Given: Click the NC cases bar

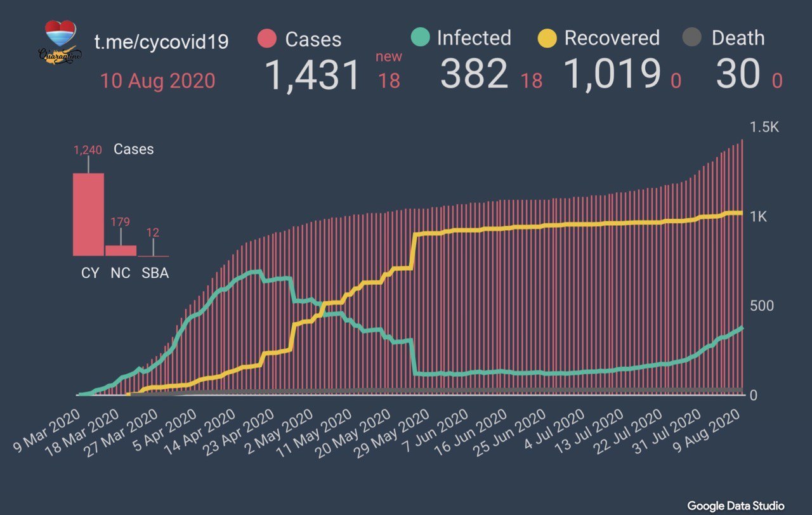Looking at the screenshot, I should 121,251.
